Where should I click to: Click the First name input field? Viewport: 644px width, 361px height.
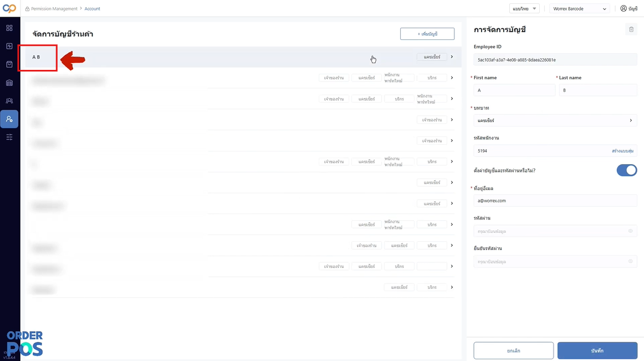[x=514, y=90]
